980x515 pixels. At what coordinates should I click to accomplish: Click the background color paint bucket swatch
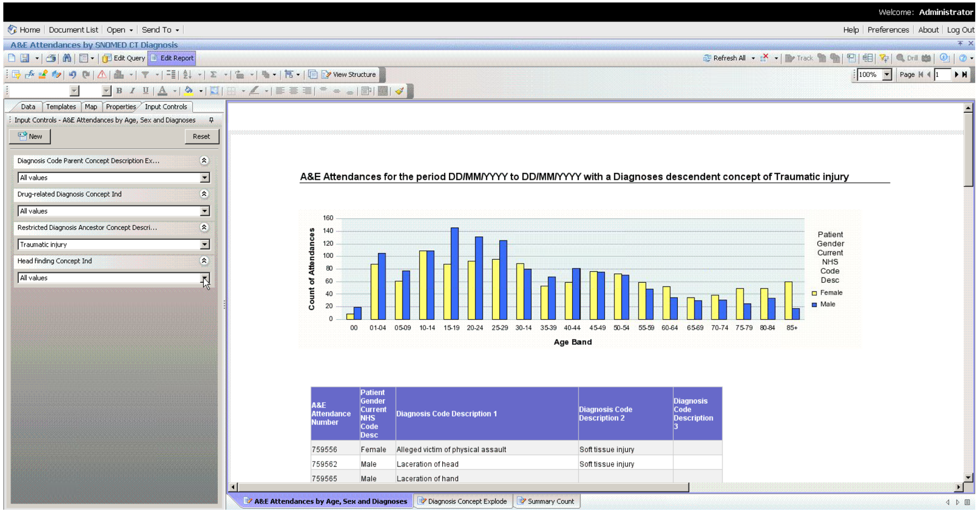tap(189, 91)
